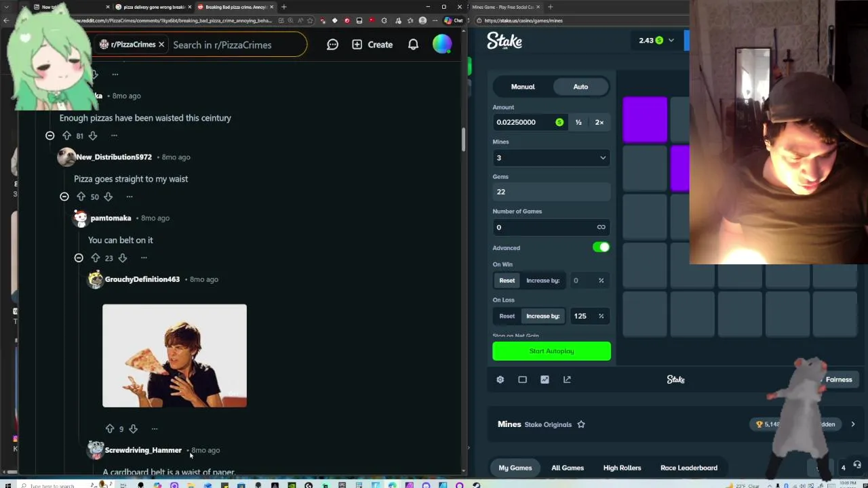
Task: Select High Rollers tab
Action: point(622,468)
